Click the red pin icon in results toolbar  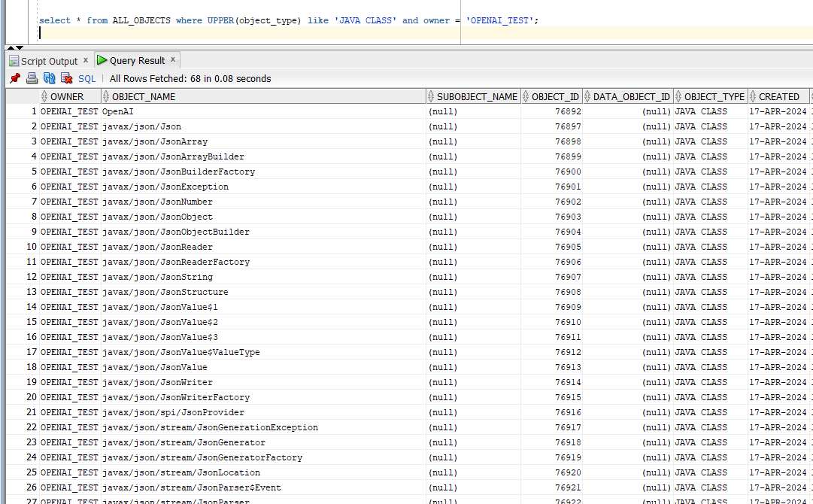14,77
